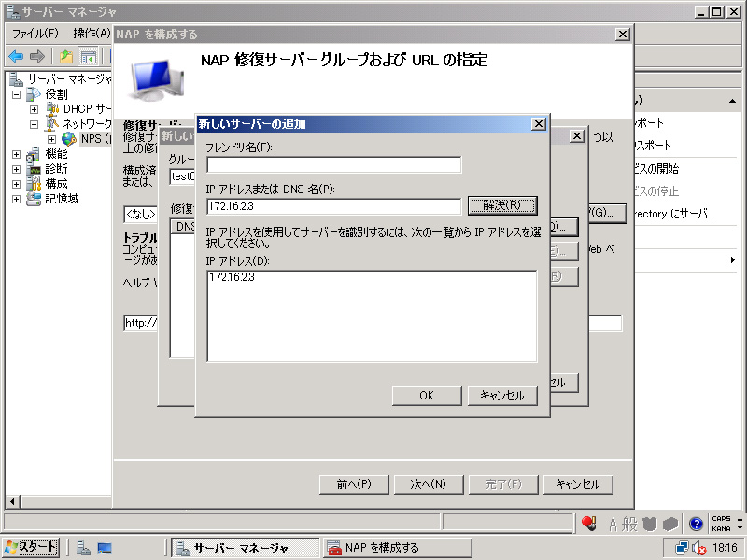The width and height of the screenshot is (747, 560).
Task: Expand the DHCP server tree node
Action: (35, 109)
